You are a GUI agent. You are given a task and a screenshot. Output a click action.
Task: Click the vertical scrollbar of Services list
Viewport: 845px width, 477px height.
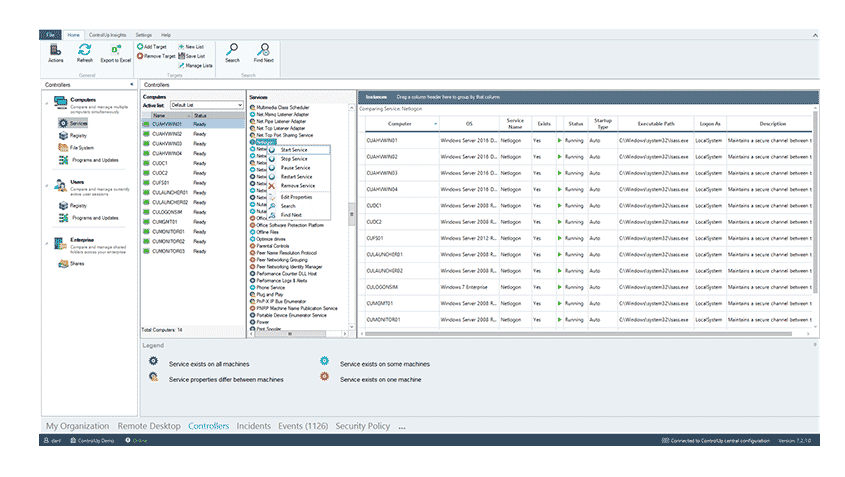pyautogui.click(x=351, y=216)
